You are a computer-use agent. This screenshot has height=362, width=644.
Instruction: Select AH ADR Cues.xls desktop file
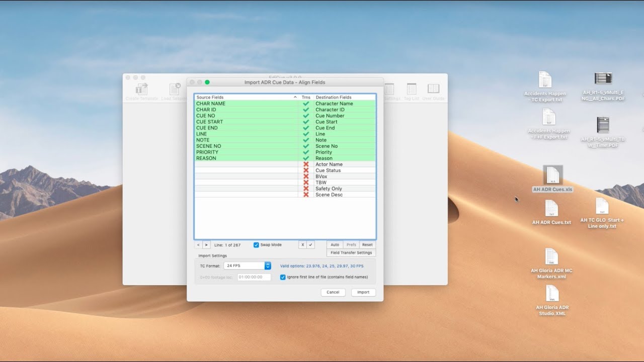click(552, 179)
